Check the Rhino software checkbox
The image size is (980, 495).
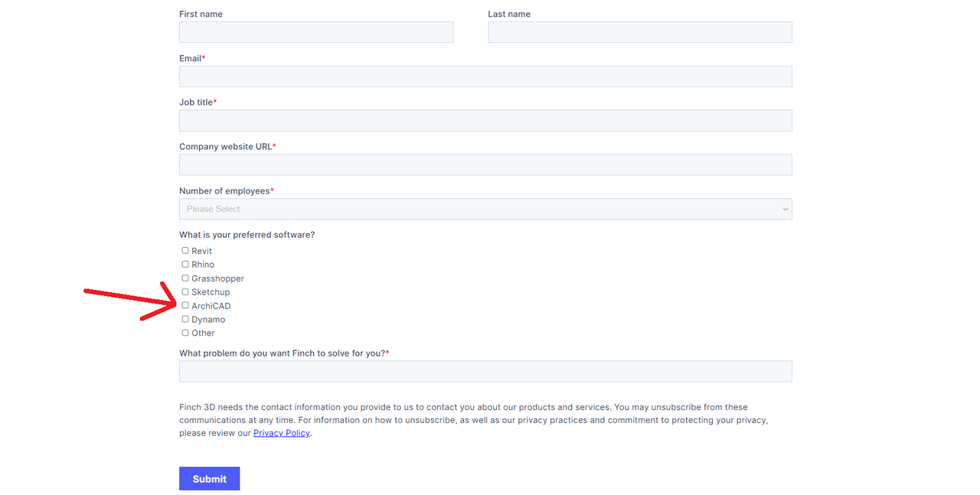(185, 265)
